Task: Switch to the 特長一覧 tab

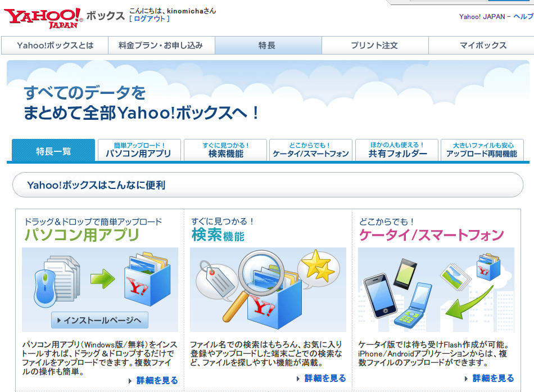Action: point(53,151)
